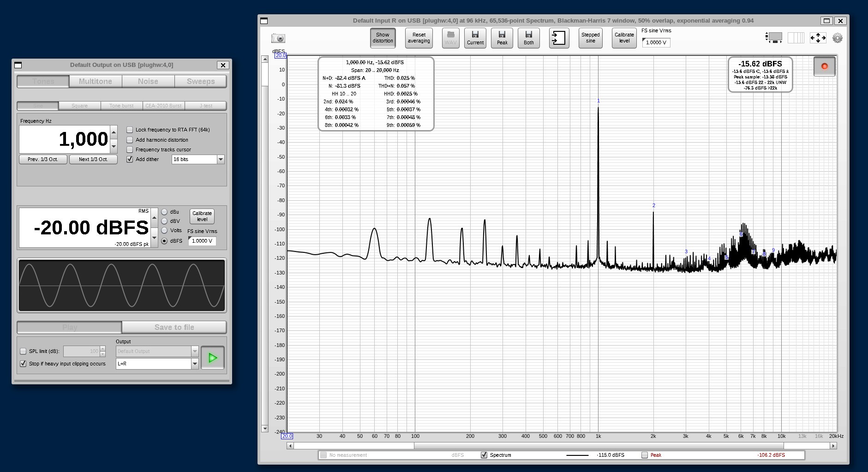Screen dimensions: 868x472
Task: Click the WAV save icon
Action: 450,38
